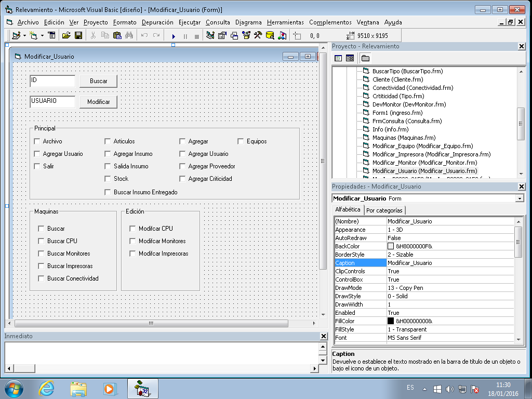
Task: Click the End (stop) toolbar icon
Action: [197, 36]
